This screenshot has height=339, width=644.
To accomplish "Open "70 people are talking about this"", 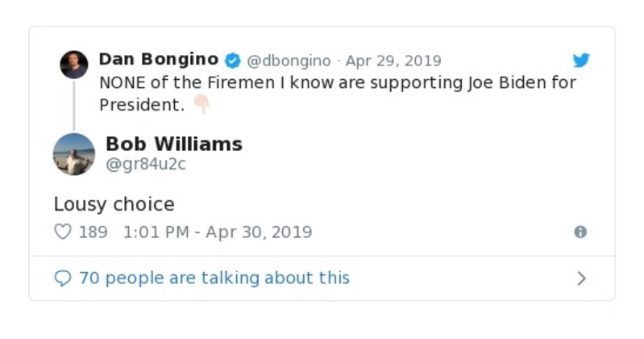I will tap(214, 278).
